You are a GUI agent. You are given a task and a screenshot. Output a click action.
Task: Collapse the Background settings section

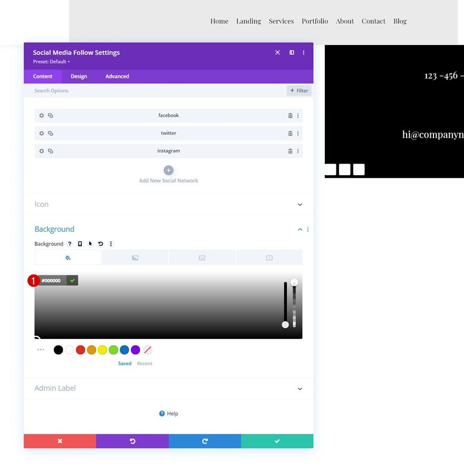(299, 229)
